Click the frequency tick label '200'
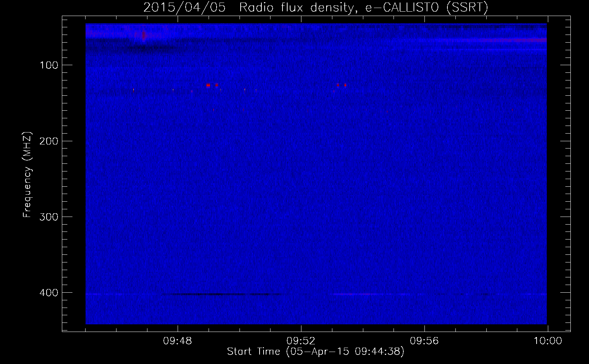This screenshot has width=589, height=364. 49,141
